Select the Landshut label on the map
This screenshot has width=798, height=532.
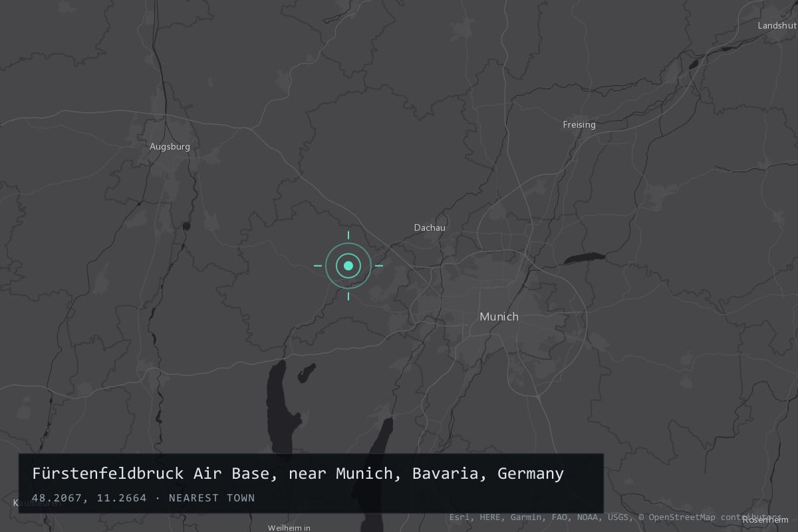[777, 25]
